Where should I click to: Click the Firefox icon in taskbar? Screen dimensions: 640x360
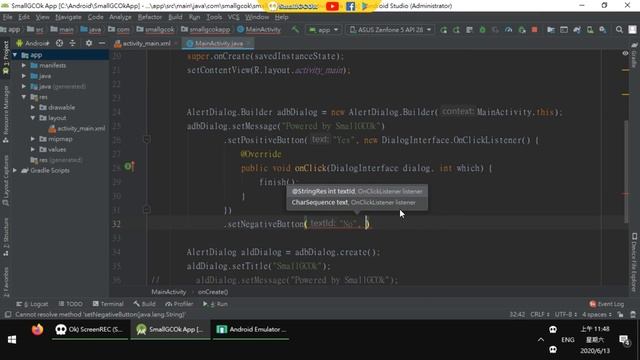pos(37,329)
